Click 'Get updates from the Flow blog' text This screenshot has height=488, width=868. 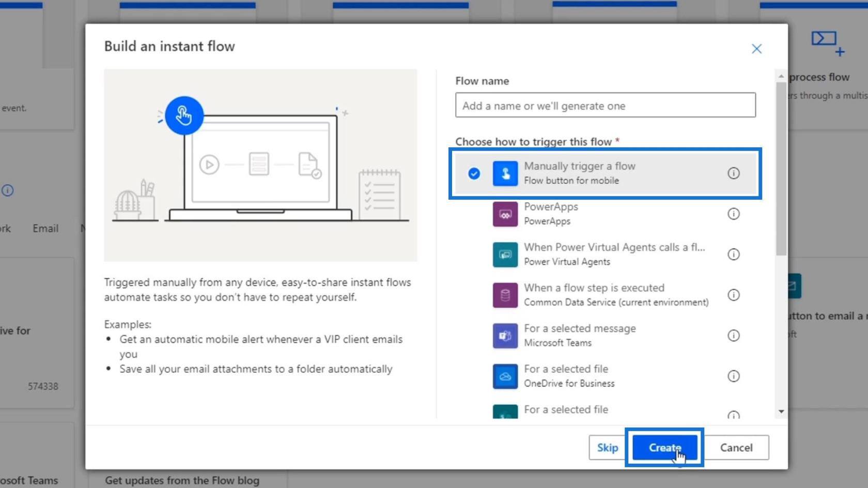[182, 480]
